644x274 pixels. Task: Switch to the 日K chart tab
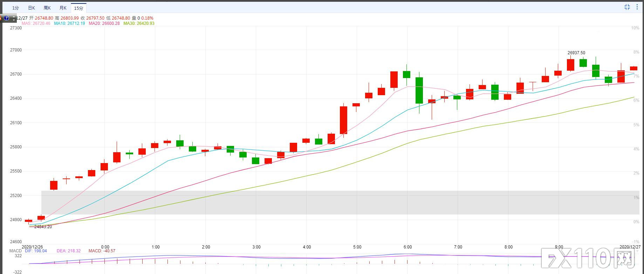click(32, 8)
